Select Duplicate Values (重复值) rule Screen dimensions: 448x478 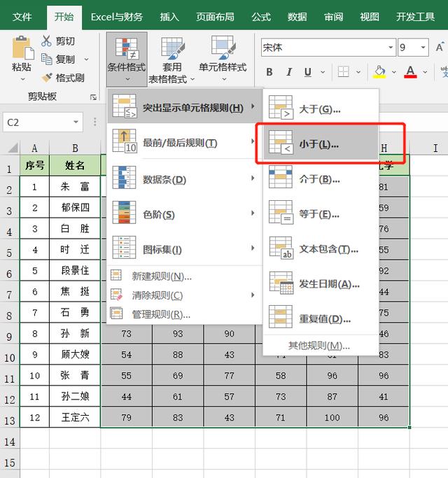318,319
